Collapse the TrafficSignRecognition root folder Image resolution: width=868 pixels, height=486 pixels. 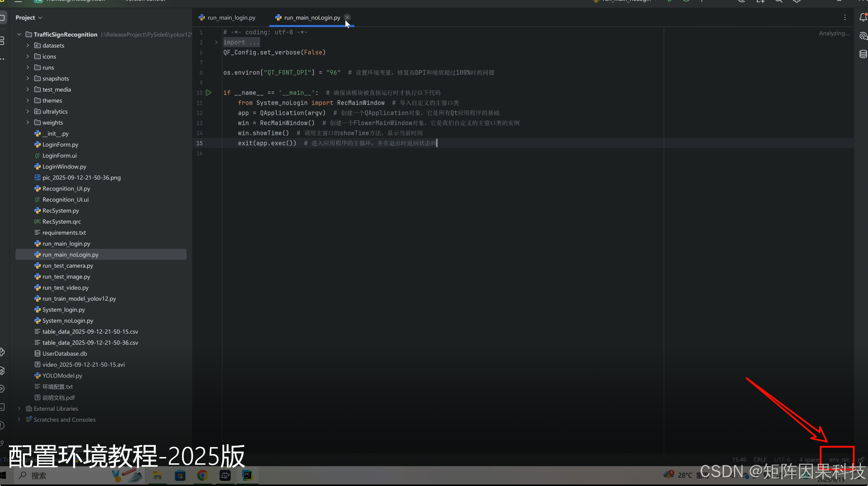pyautogui.click(x=19, y=34)
